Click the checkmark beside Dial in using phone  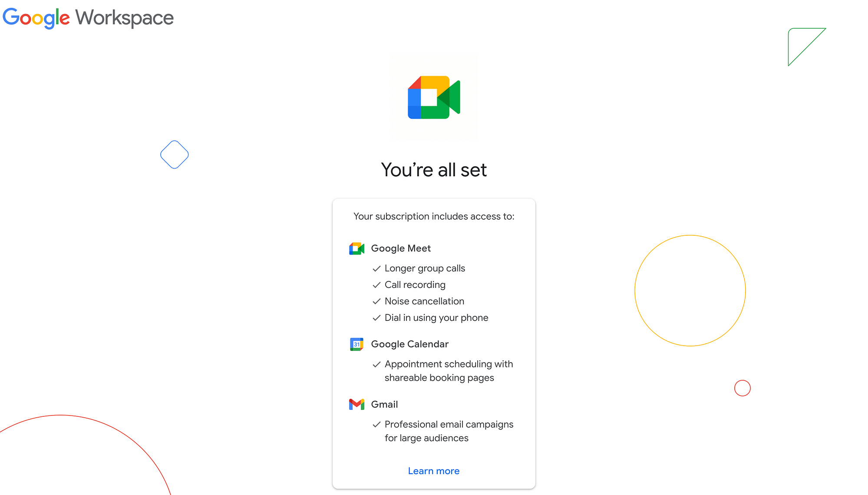376,318
